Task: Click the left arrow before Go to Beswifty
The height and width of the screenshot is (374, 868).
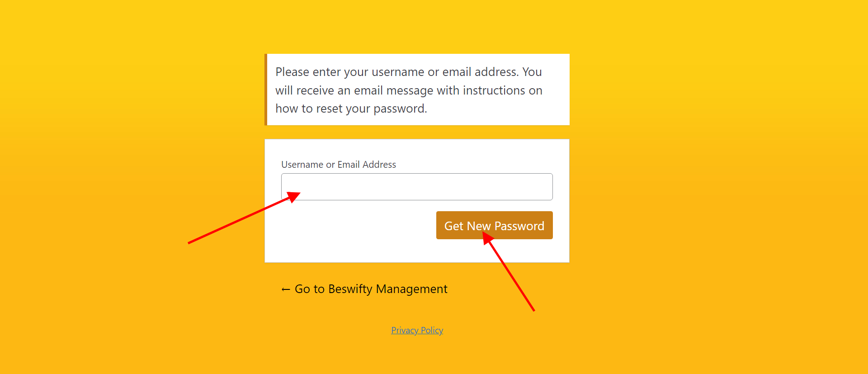Action: click(286, 289)
